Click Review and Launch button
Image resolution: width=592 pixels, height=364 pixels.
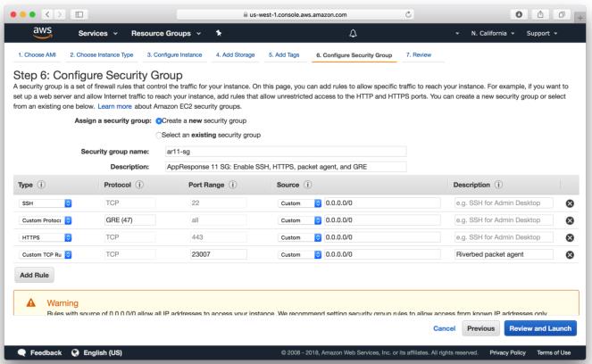point(540,328)
